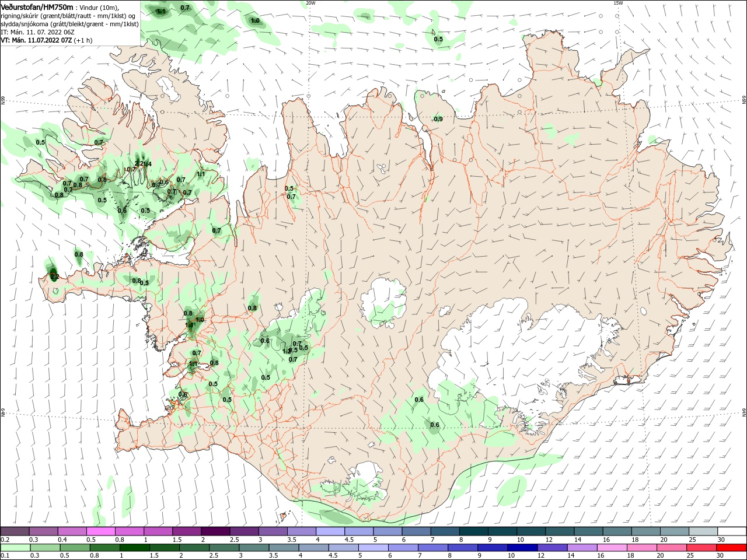Click the rain legend swatch between 0.1 and 0.3
Viewport: 747px width, 560px height.
(15, 548)
